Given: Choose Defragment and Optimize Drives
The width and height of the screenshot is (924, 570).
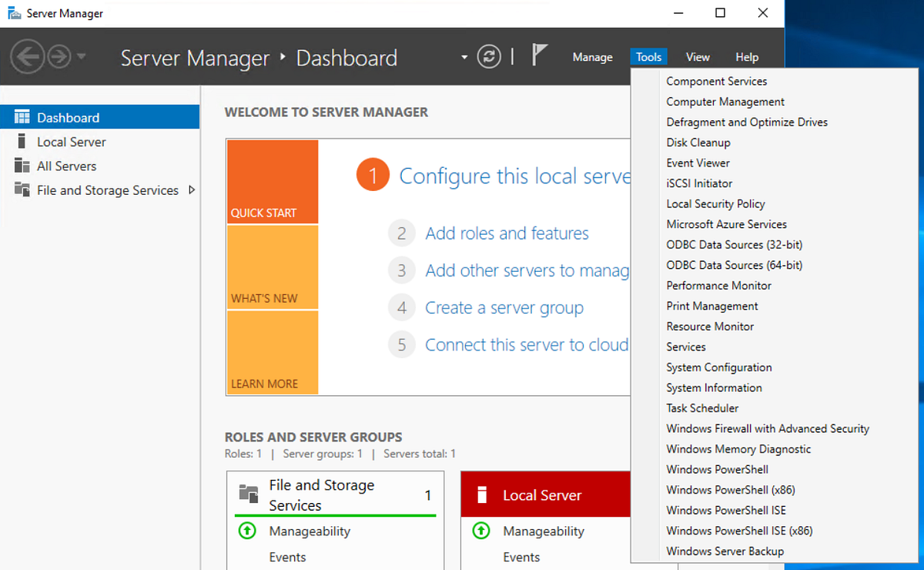Looking at the screenshot, I should point(747,122).
